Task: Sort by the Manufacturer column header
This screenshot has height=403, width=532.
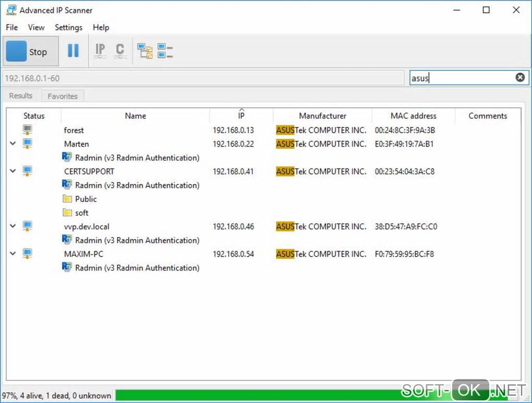Action: pos(322,116)
